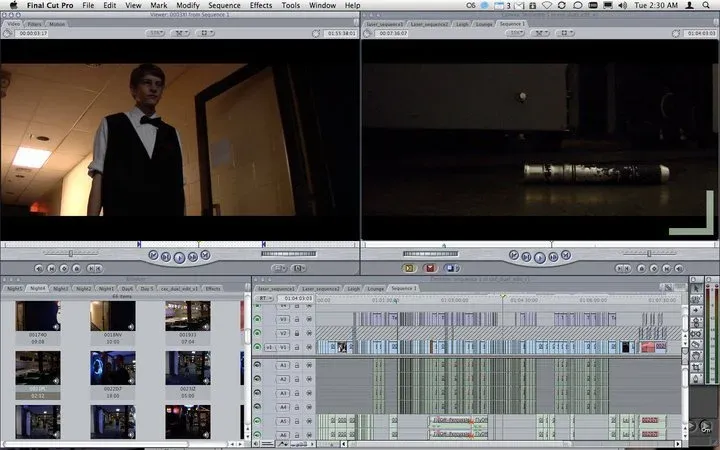Select the Slip tool in tool palette
Screen dimensions: 720x450
(697, 334)
